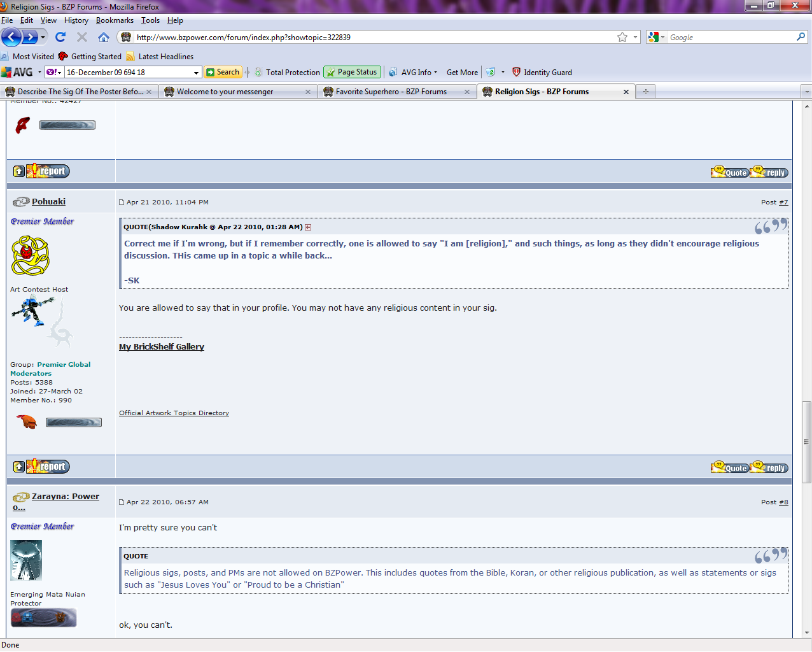Open the Tools menu
This screenshot has height=652, width=812.
click(x=150, y=20)
